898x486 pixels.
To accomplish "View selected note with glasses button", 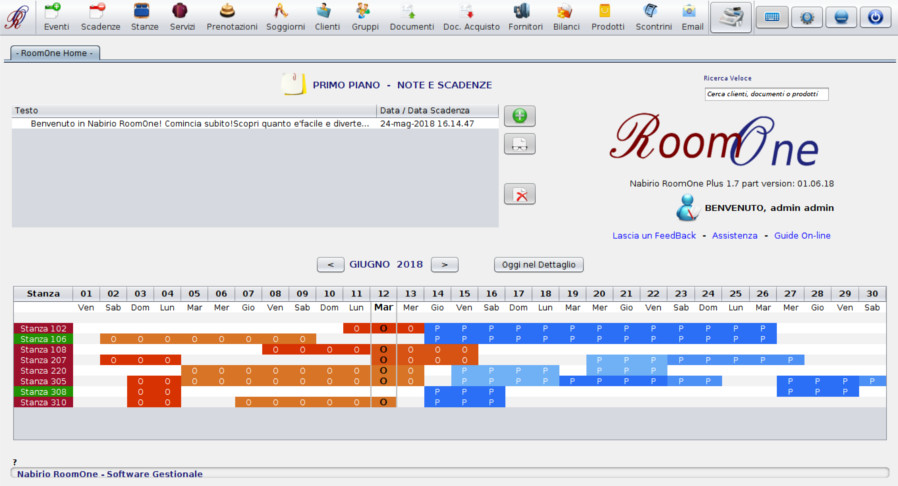I will point(519,144).
